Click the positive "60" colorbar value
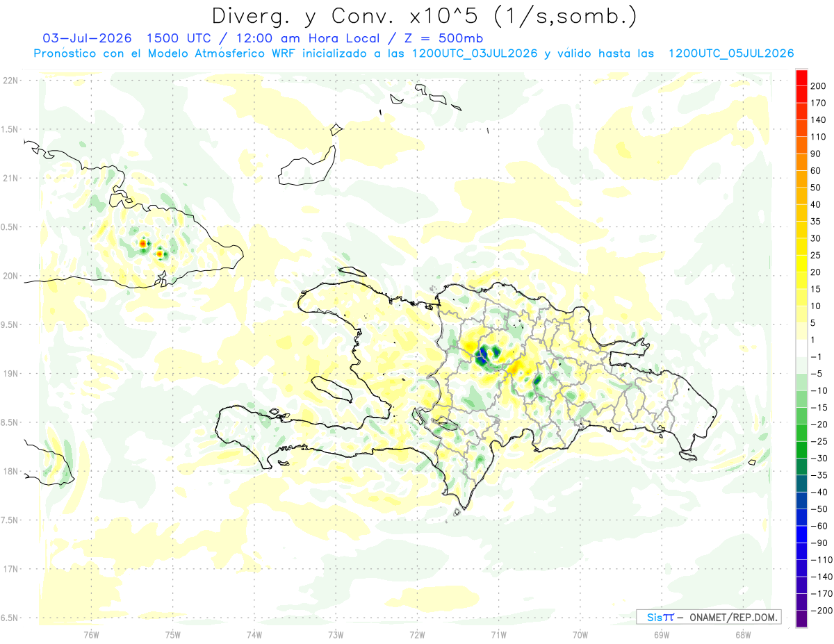Screen dimensions: 834x644 point(816,171)
